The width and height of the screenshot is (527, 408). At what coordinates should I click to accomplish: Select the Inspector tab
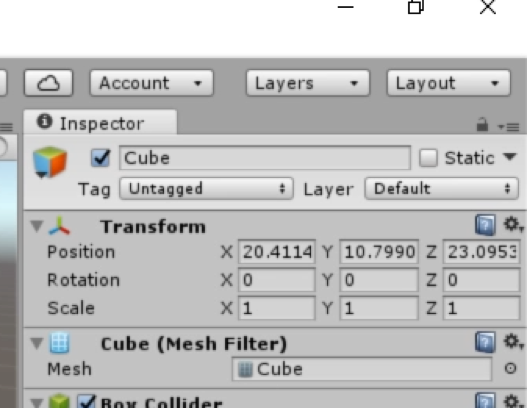[x=100, y=122]
